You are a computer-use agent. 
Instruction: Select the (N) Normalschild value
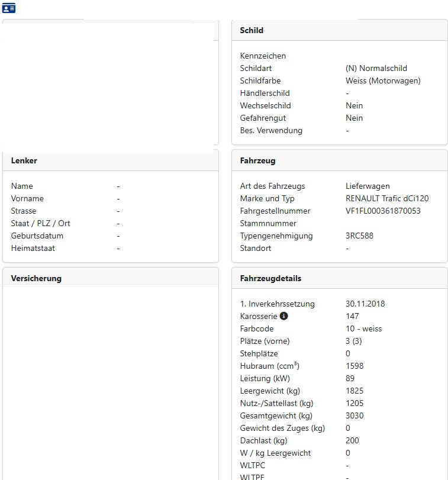(x=376, y=68)
